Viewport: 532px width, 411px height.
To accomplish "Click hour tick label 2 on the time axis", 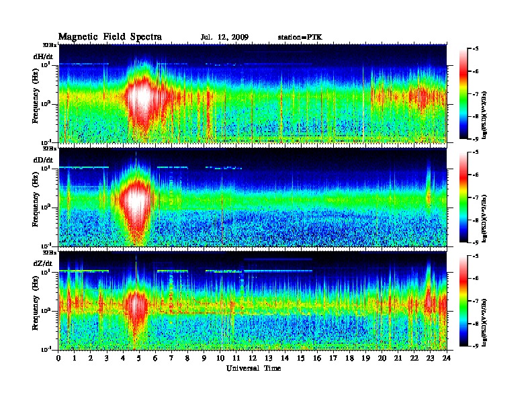I will (x=91, y=358).
